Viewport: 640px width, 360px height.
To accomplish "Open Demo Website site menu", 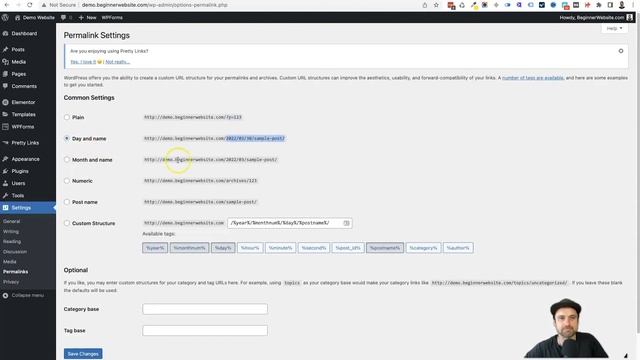I will coord(35,18).
